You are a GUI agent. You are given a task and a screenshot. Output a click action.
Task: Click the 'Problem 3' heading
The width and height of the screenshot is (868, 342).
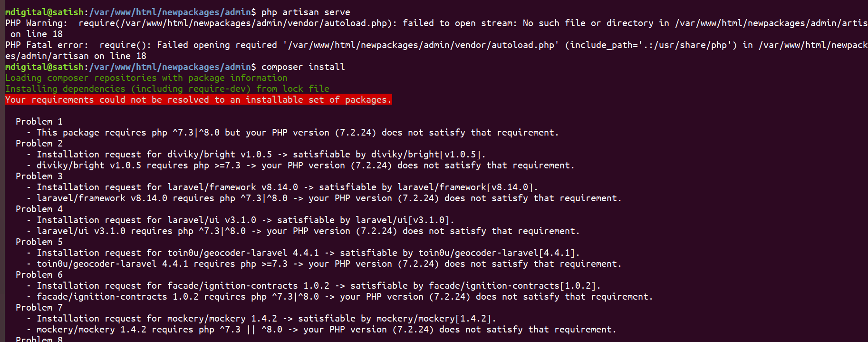pyautogui.click(x=39, y=176)
